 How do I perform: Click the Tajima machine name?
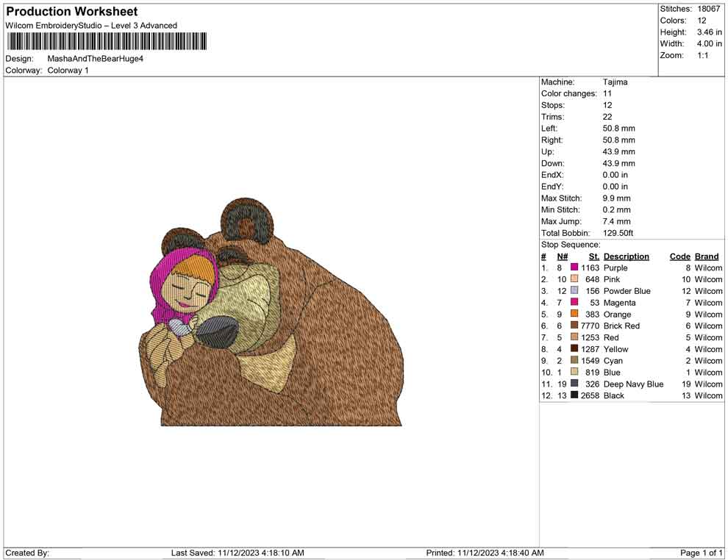pyautogui.click(x=615, y=82)
